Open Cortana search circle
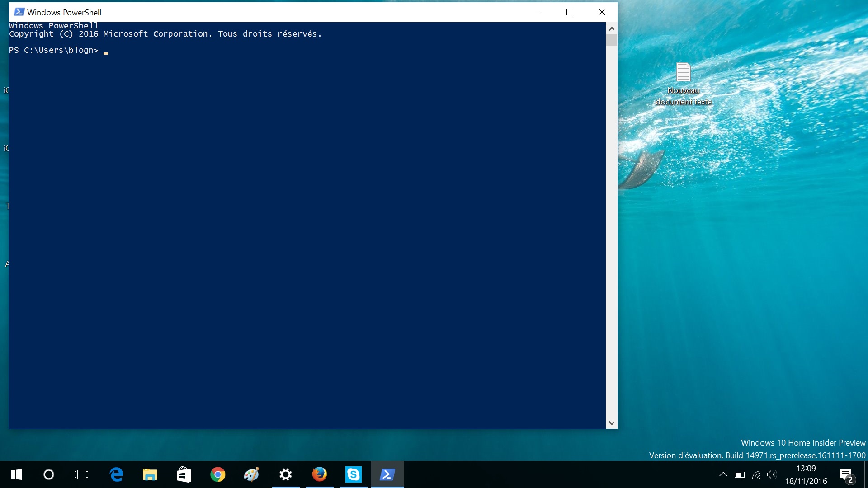868x488 pixels. [x=49, y=474]
